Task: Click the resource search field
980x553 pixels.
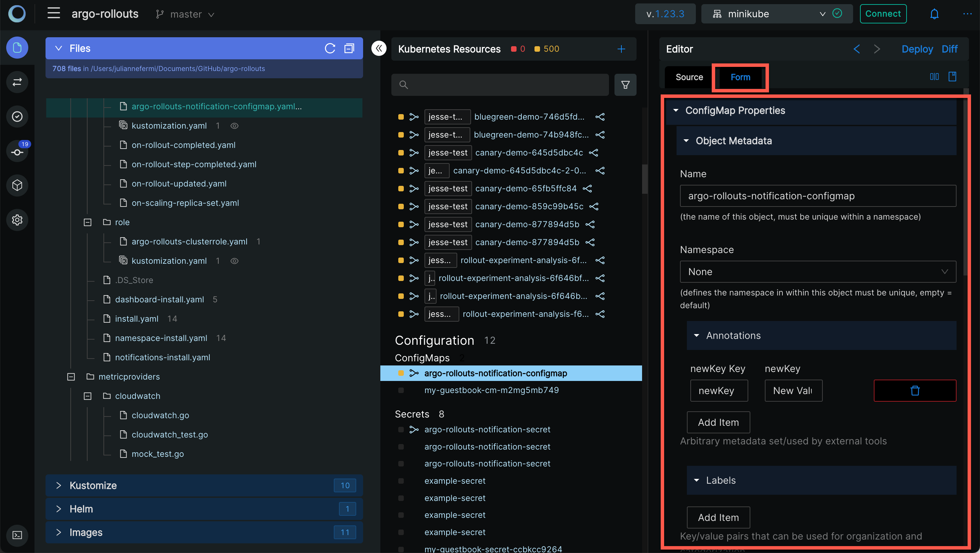Action: 500,84
